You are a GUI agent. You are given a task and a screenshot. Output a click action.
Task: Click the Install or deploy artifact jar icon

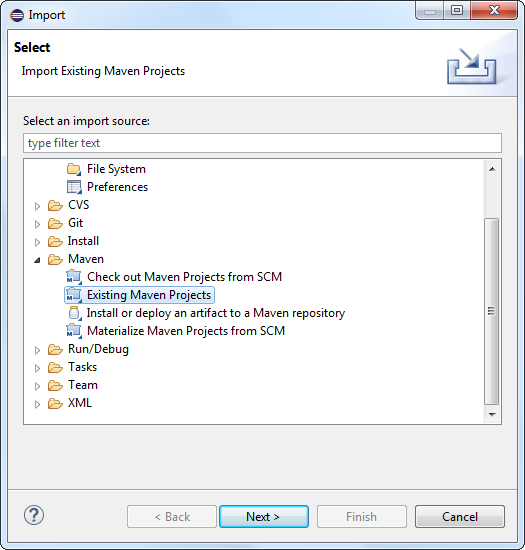74,313
